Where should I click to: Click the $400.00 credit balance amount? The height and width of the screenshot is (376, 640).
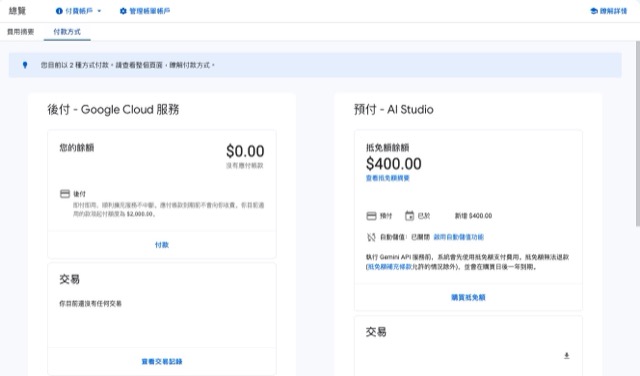point(393,164)
